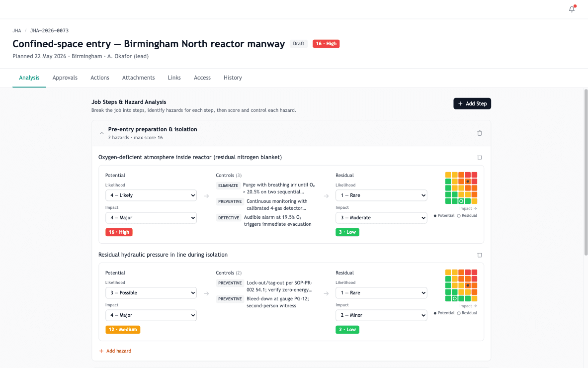588x368 pixels.
Task: Delete the Pre-entry preparation step via trash icon
Action: [479, 133]
